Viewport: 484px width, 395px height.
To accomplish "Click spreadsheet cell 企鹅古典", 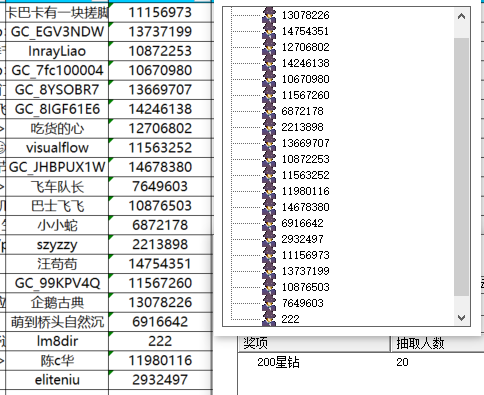I will (57, 303).
